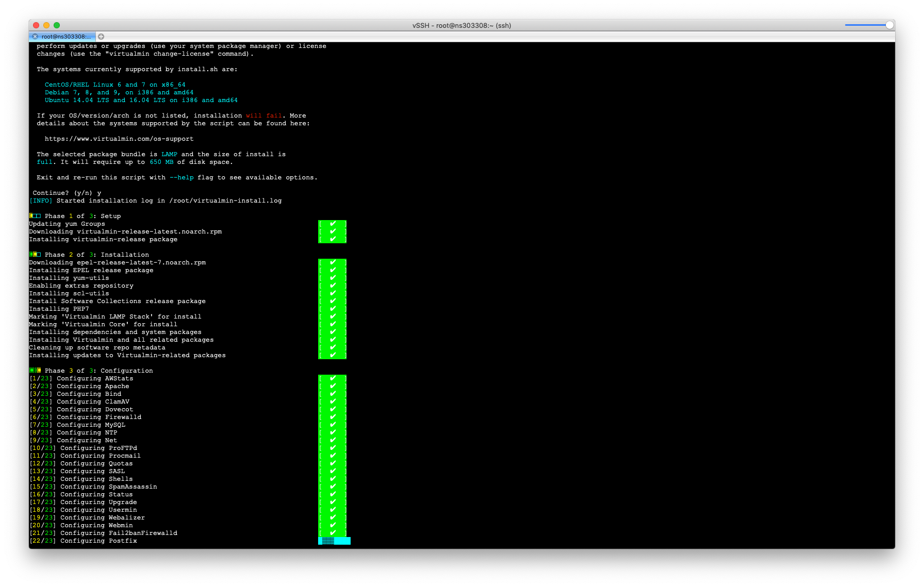Click the window title 'vSSH - root@ns303308:~ (ssh)'
This screenshot has width=924, height=587.
coord(461,25)
